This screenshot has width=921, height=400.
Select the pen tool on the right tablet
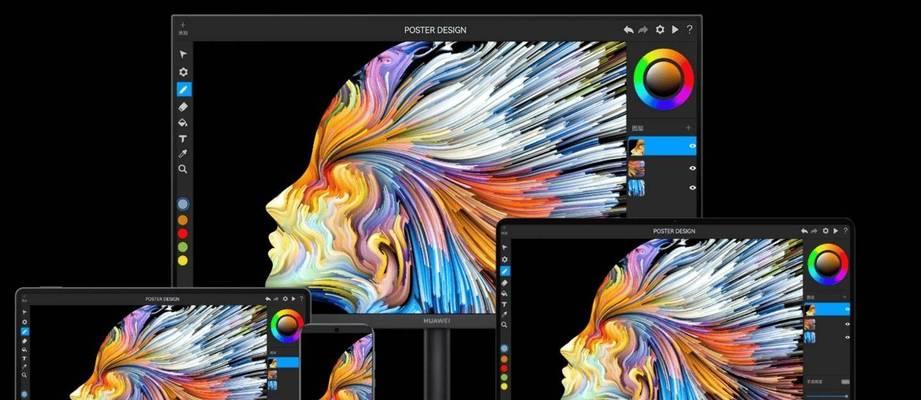point(505,271)
